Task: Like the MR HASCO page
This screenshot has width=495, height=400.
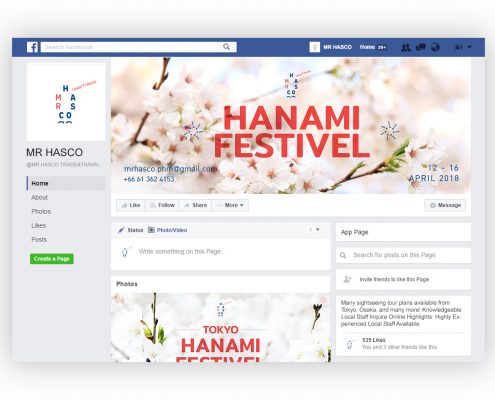Action: coord(131,205)
